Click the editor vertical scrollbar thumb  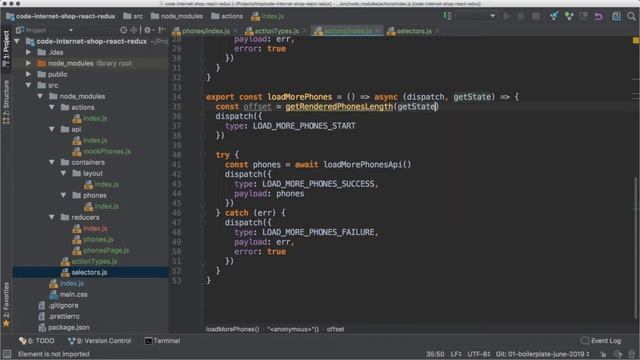(x=636, y=247)
